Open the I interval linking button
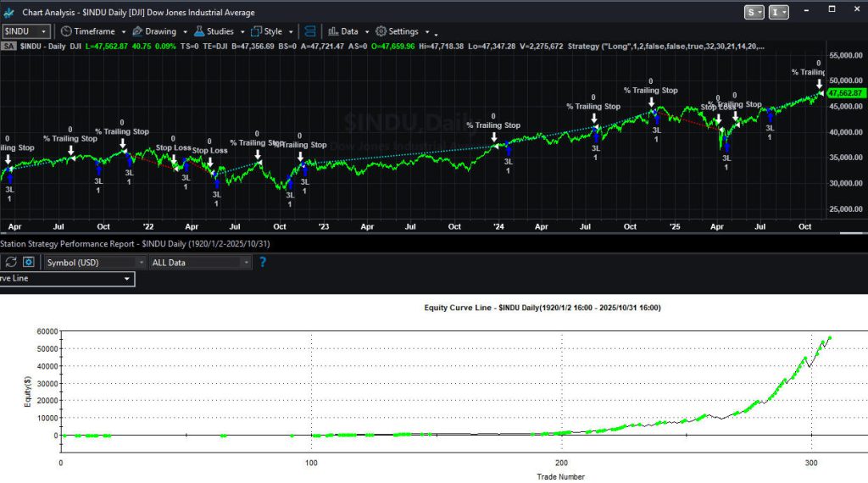868x483 pixels. 779,12
